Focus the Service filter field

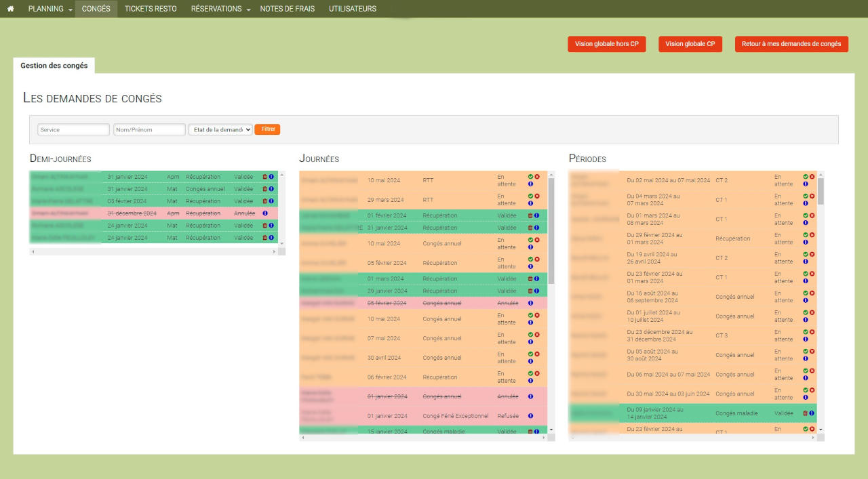[73, 129]
